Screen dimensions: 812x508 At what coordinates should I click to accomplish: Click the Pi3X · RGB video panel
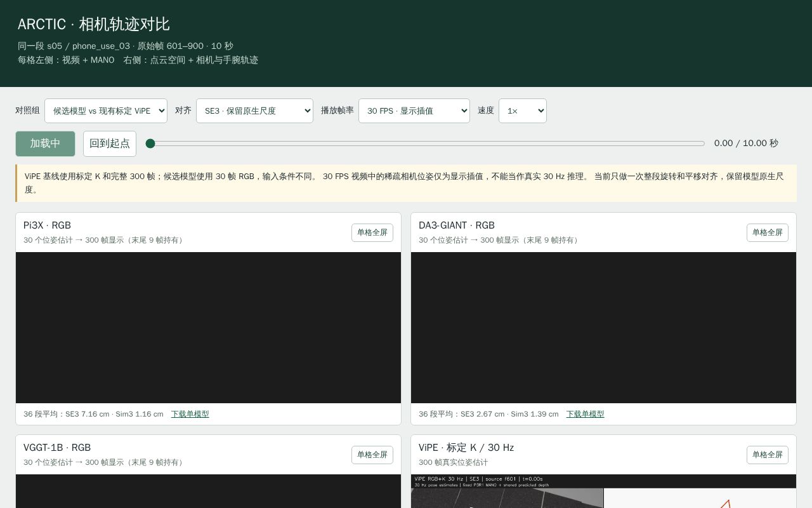(x=208, y=328)
